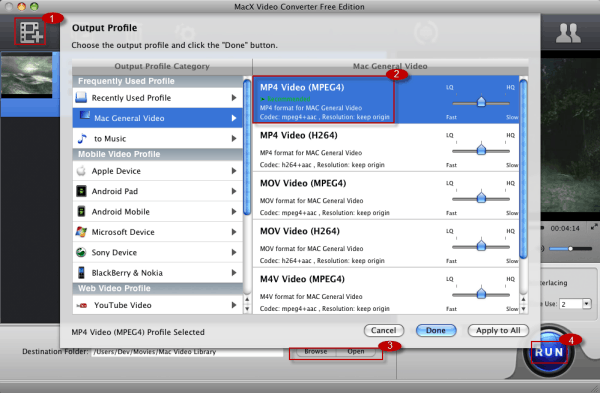Select Mac General Video category
The height and width of the screenshot is (393, 600).
(x=157, y=118)
